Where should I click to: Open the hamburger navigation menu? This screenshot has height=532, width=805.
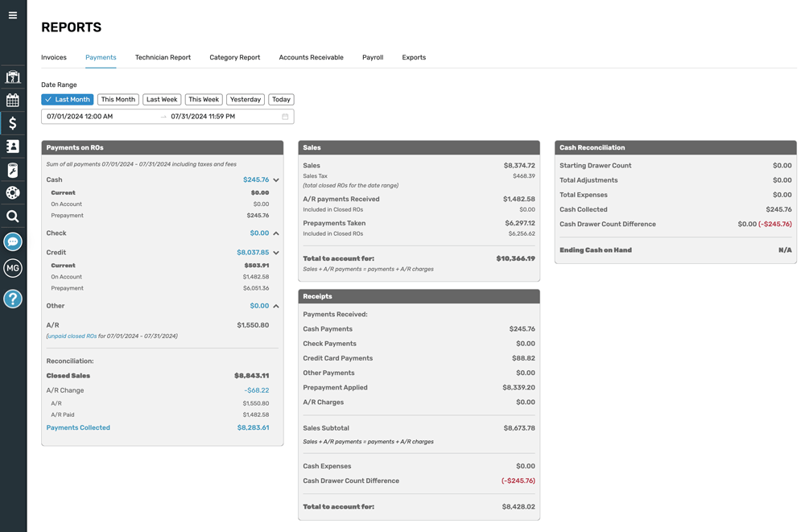coord(13,13)
